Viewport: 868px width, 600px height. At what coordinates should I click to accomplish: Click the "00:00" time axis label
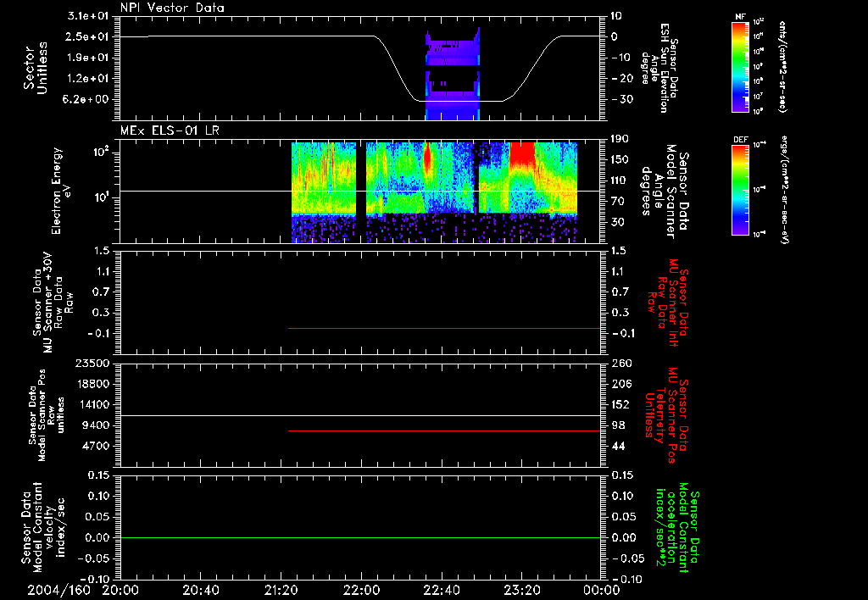coord(602,590)
